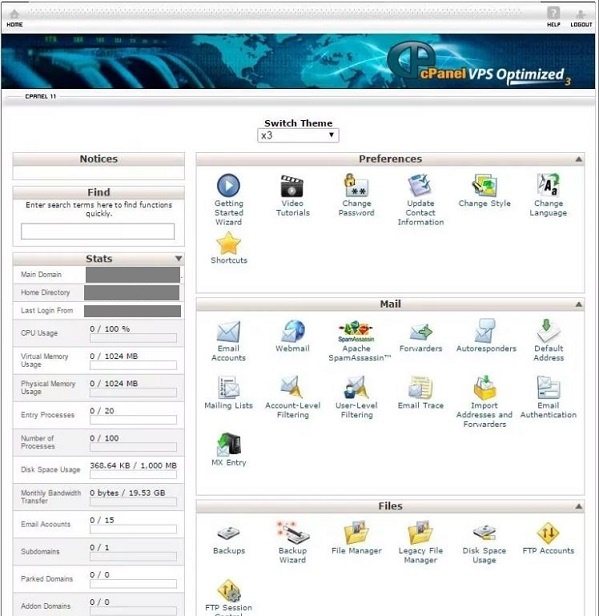599x616 pixels.
Task: Click the 'Virtual Memory Usage' label
Action: click(44, 360)
